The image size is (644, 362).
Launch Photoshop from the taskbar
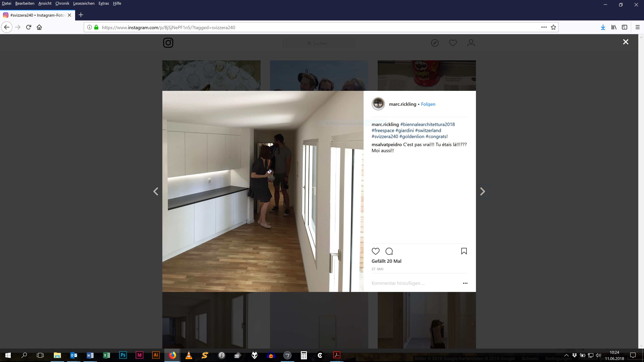point(123,355)
